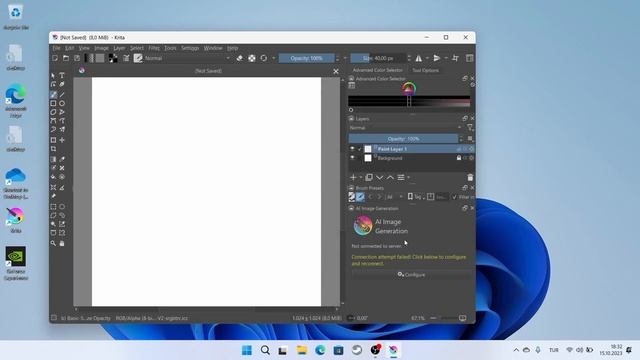This screenshot has height=360, width=640.
Task: Open the brush editor settings icon
Action: tap(127, 58)
